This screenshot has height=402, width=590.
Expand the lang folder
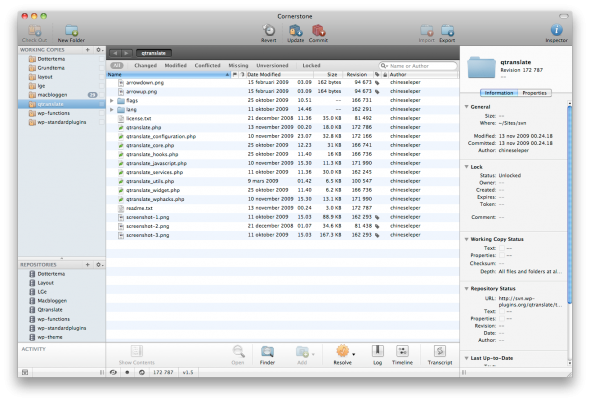[112, 110]
